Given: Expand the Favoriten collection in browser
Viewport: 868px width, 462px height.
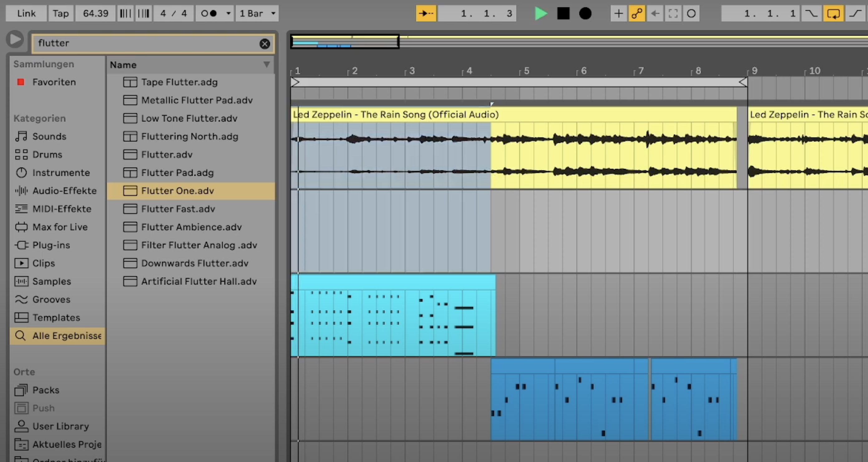Looking at the screenshot, I should coord(54,81).
